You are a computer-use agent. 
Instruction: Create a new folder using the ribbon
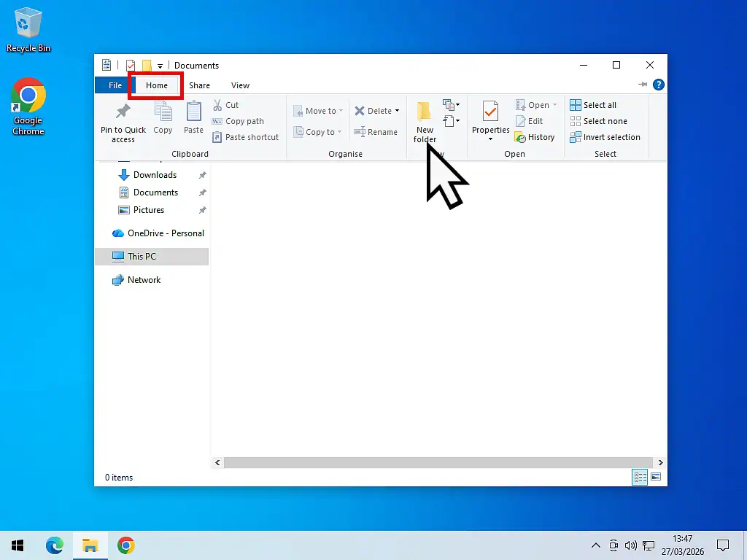click(424, 121)
